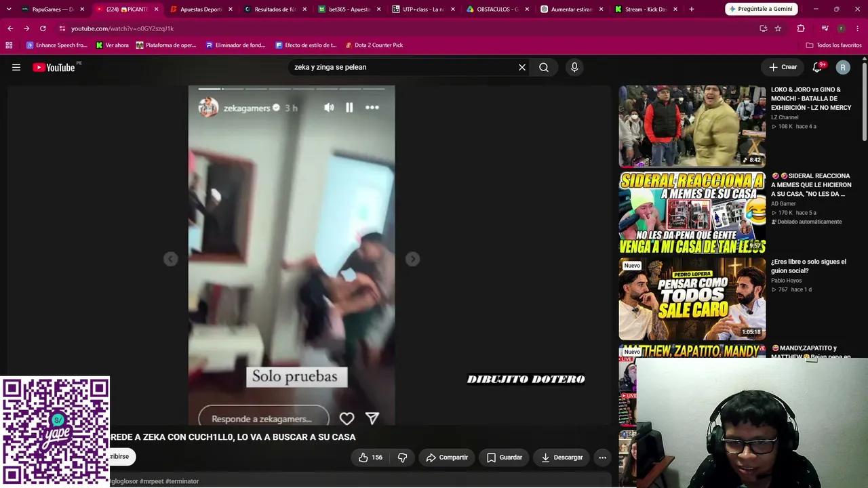The width and height of the screenshot is (868, 488).
Task: Go forward in browser history
Action: pyautogui.click(x=26, y=28)
